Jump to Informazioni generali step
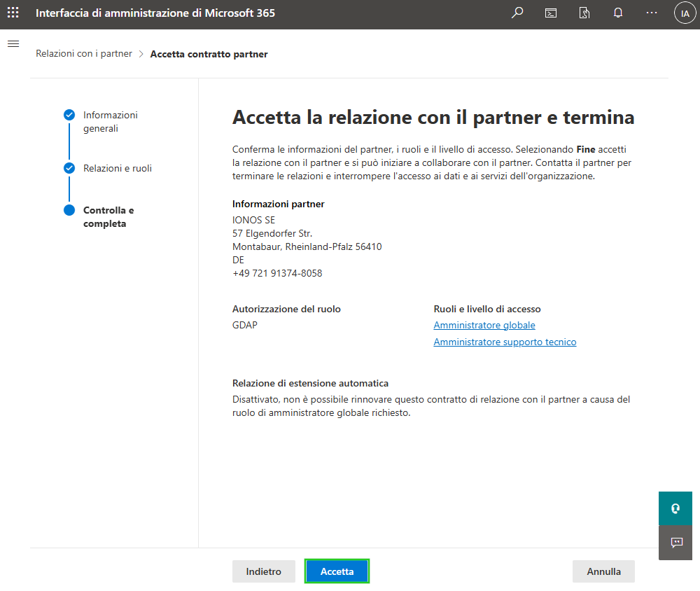 tap(111, 122)
